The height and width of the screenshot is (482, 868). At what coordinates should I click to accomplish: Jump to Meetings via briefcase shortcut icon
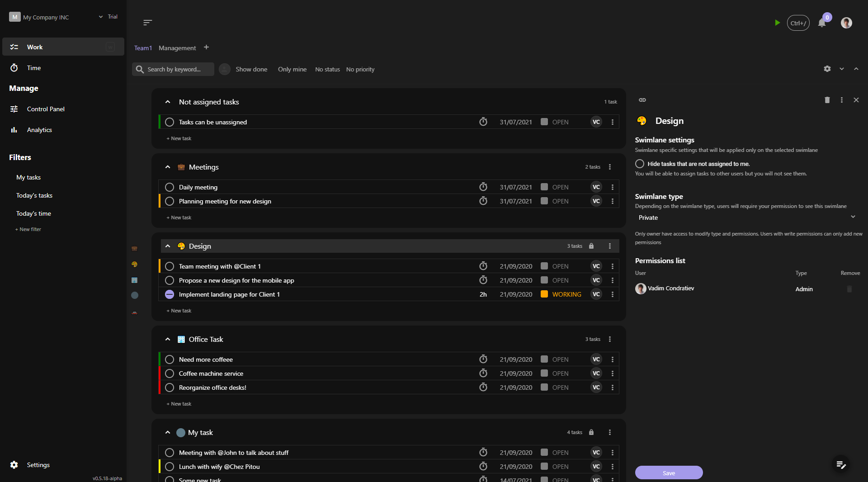point(134,249)
